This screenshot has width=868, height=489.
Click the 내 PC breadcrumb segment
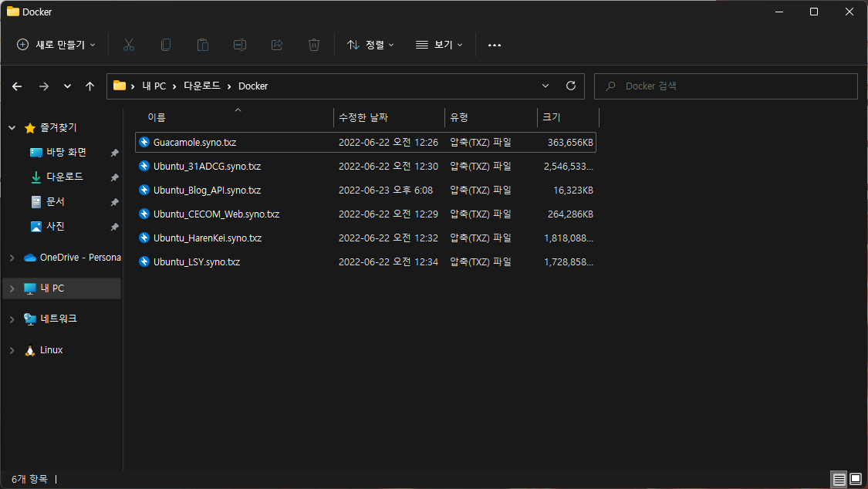pyautogui.click(x=154, y=86)
